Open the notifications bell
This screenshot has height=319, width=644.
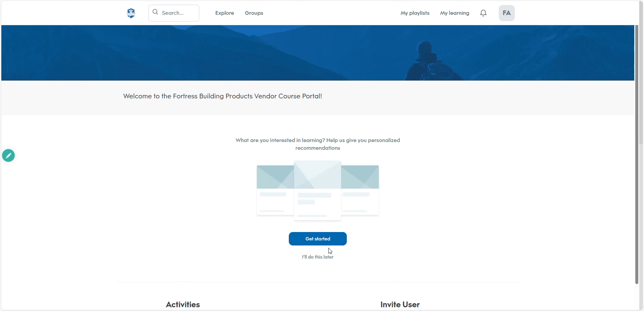[x=483, y=13]
